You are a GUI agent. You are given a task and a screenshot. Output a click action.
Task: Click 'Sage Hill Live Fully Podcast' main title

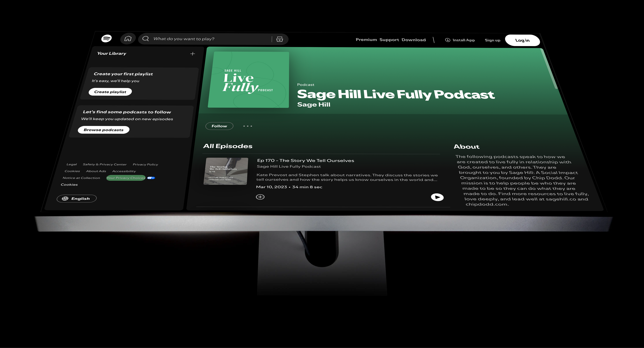pos(396,95)
